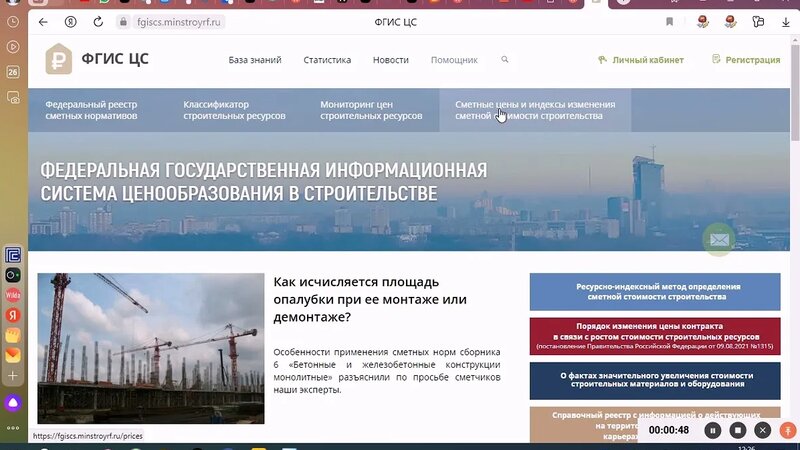Open Федеральный реестр сметных нормативов section
Image resolution: width=800 pixels, height=450 pixels.
tap(91, 110)
